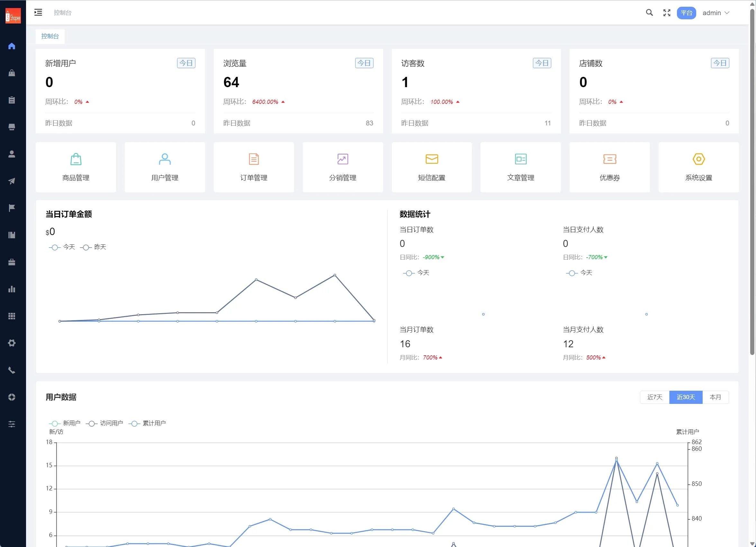The height and width of the screenshot is (547, 756).
Task: Select the 本月 range option
Action: 715,397
